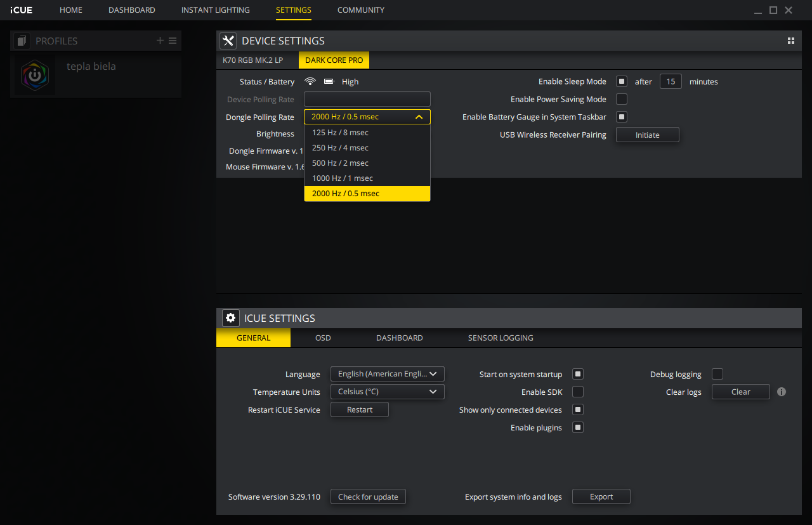Select the DARK CORE PRO device tab

pos(334,60)
